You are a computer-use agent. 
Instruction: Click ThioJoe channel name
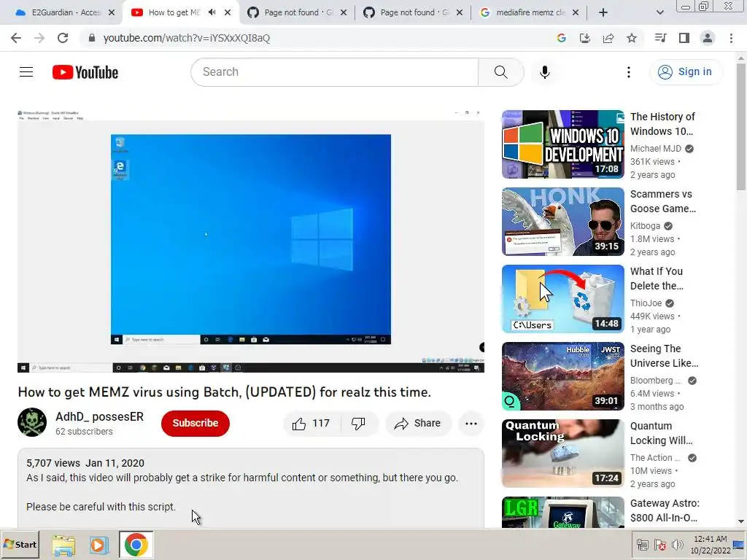coord(646,303)
